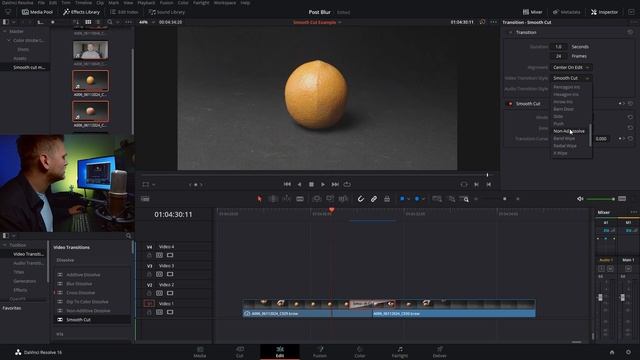The height and width of the screenshot is (360, 640).
Task: Toggle the Smooth Cut enable switch
Action: 510,104
